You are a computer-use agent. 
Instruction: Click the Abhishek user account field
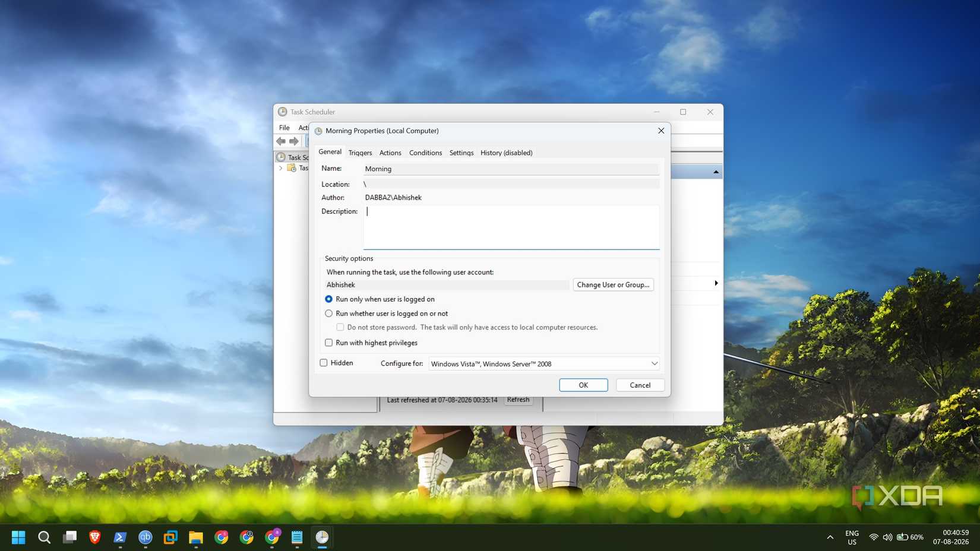point(447,285)
